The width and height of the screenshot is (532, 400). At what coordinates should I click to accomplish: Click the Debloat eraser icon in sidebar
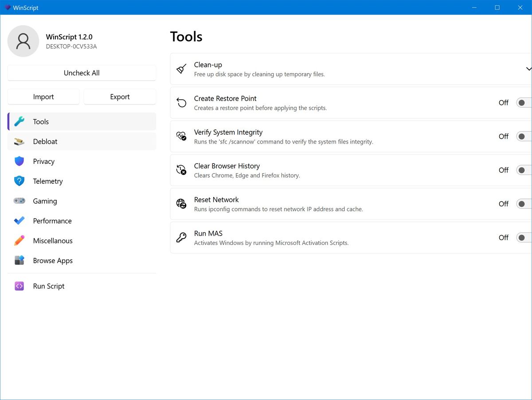[19, 142]
